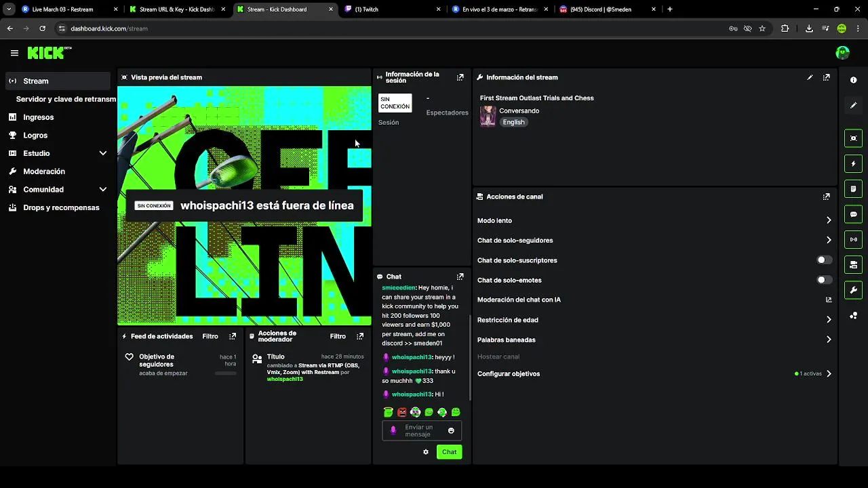Send message with green Chat button
Screen dimensions: 868x488
click(449, 452)
